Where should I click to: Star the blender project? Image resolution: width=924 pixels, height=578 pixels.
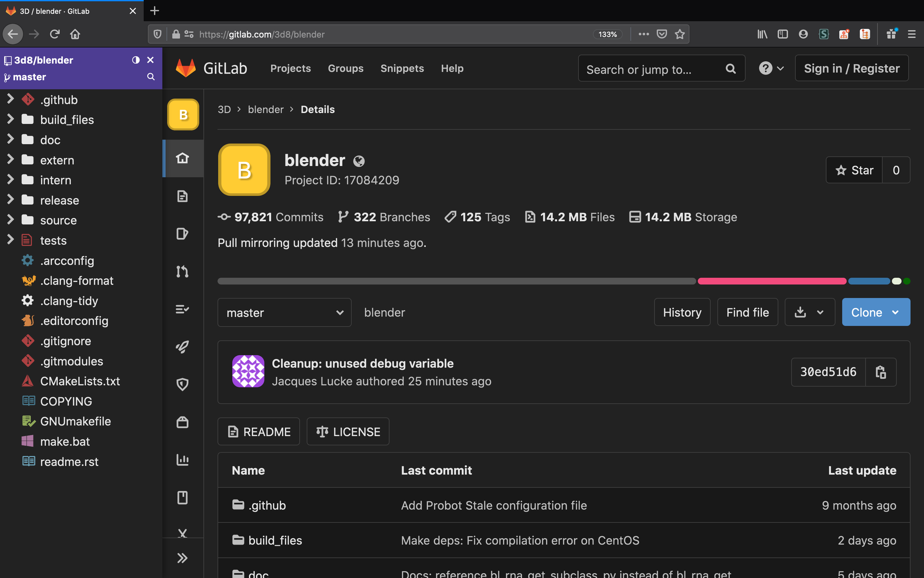854,170
